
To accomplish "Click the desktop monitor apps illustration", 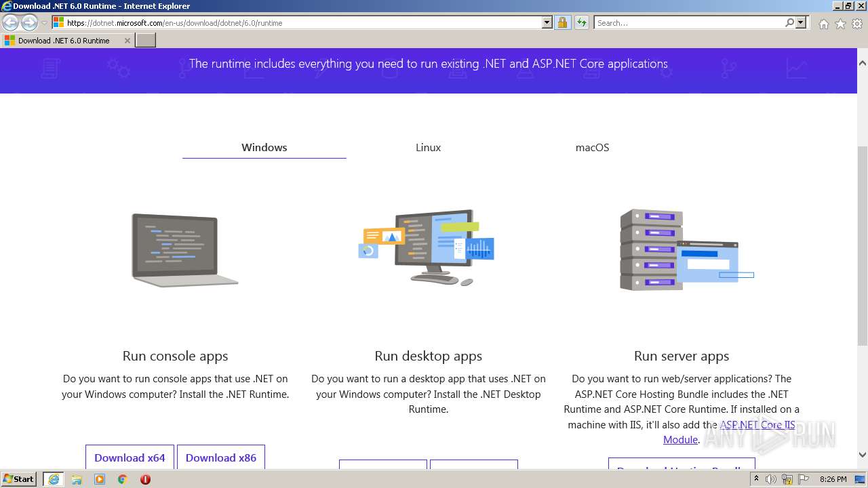I will tap(427, 247).
